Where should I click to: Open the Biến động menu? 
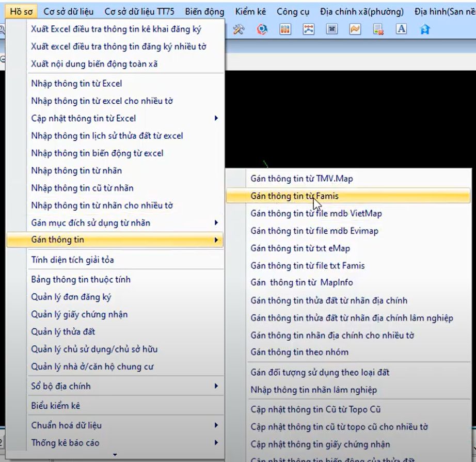click(x=204, y=11)
